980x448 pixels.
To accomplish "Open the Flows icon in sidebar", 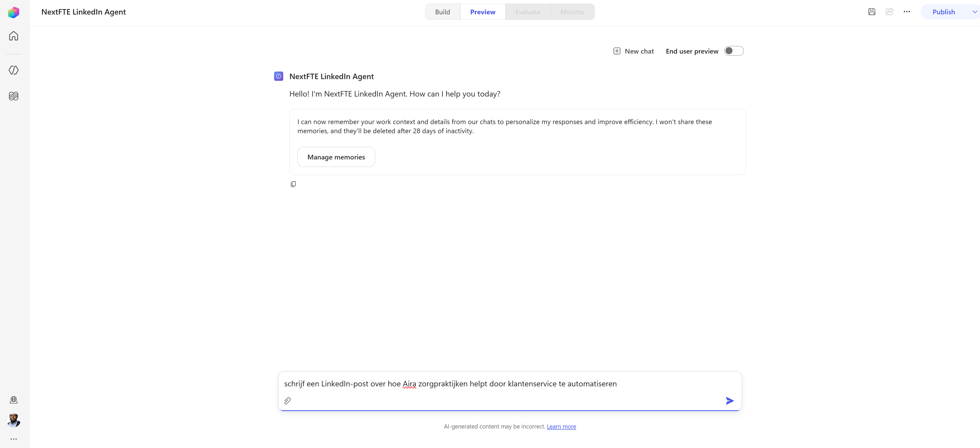I will tap(14, 96).
